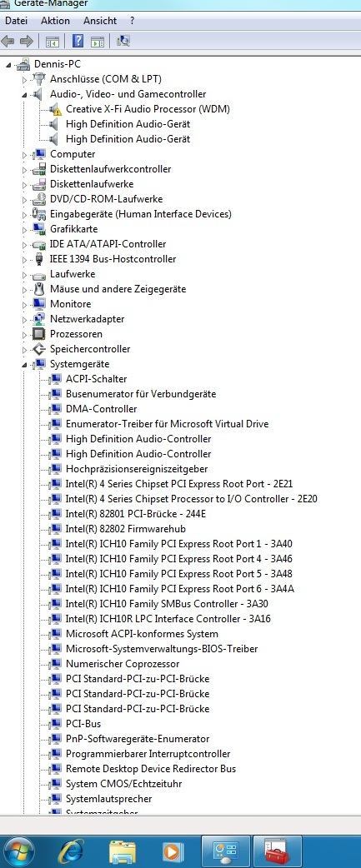Launch Windows Media Player from taskbar

[173, 851]
